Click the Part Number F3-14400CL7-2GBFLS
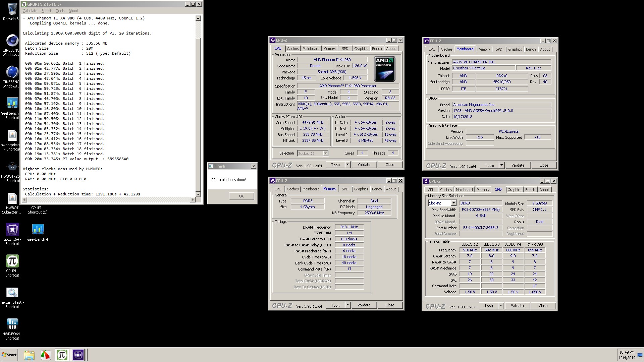This screenshot has width=644, height=362. tap(480, 228)
